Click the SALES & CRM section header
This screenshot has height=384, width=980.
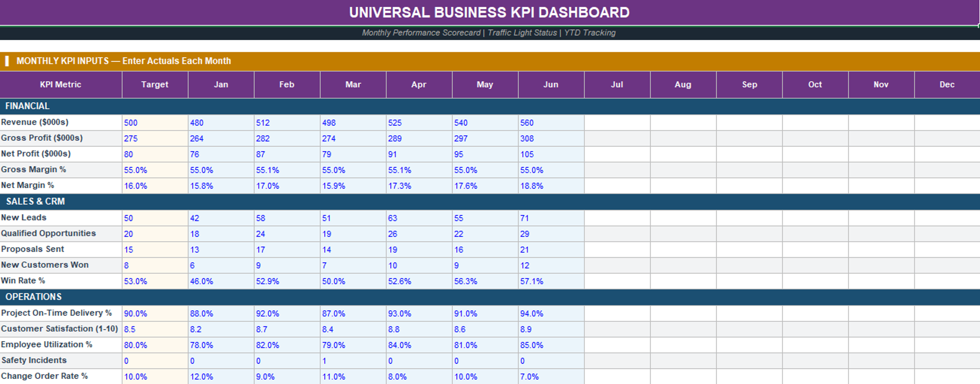(490, 202)
